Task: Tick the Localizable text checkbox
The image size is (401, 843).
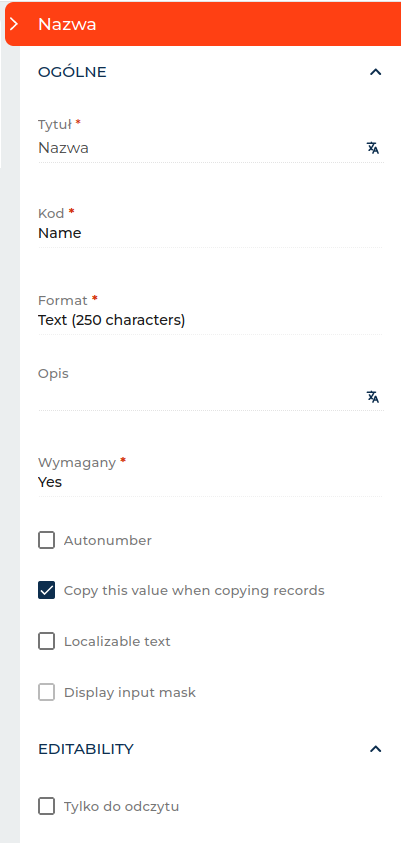Action: 47,641
